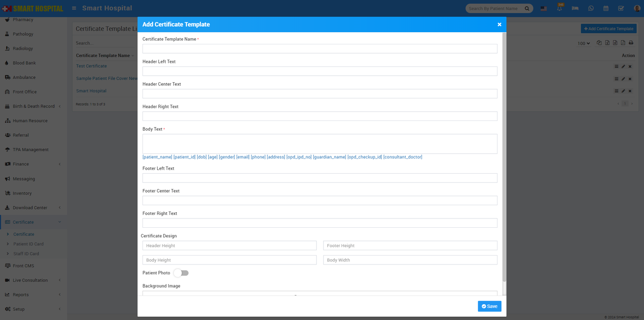Enable the Patient Photo toggle

(181, 273)
